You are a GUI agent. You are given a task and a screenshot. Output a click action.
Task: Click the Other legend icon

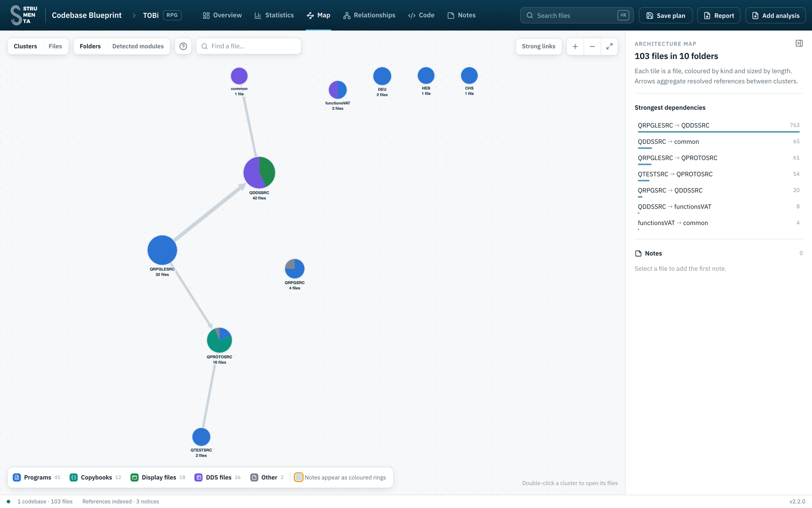click(254, 478)
